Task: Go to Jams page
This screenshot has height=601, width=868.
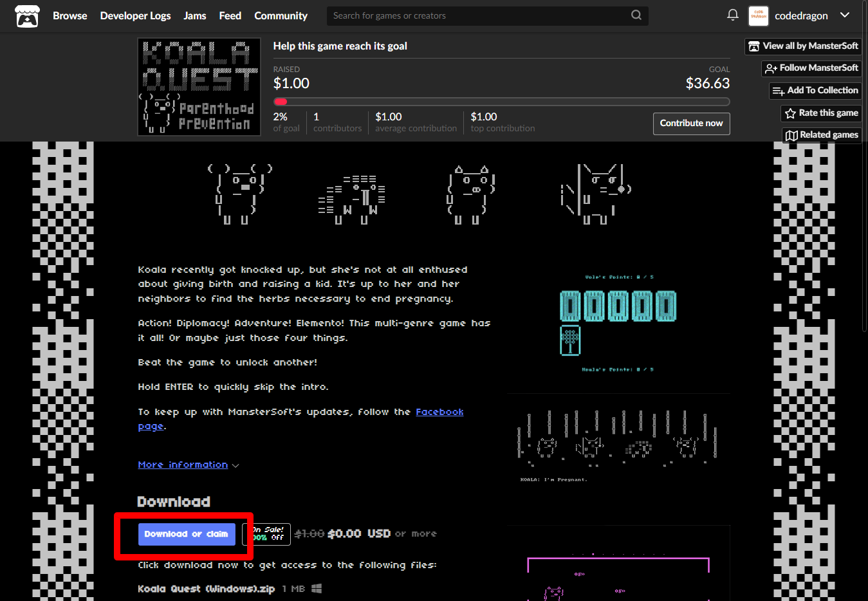Action: click(x=194, y=15)
